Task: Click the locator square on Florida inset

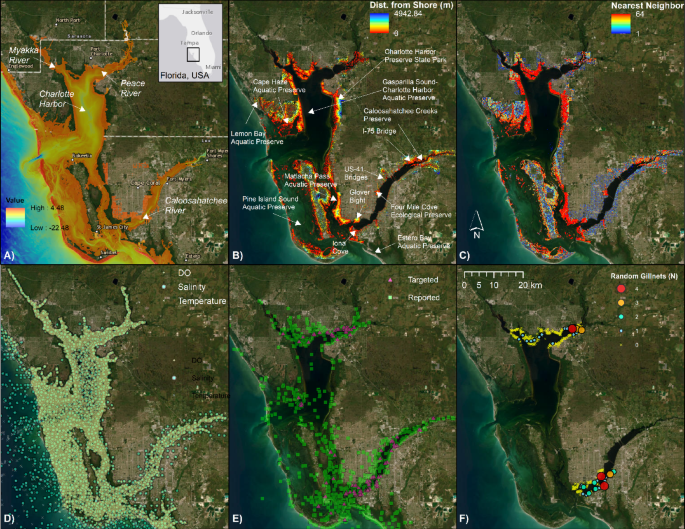Action: click(193, 54)
